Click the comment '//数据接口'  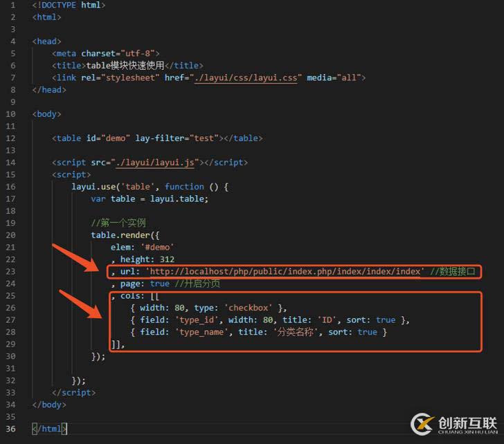[453, 272]
